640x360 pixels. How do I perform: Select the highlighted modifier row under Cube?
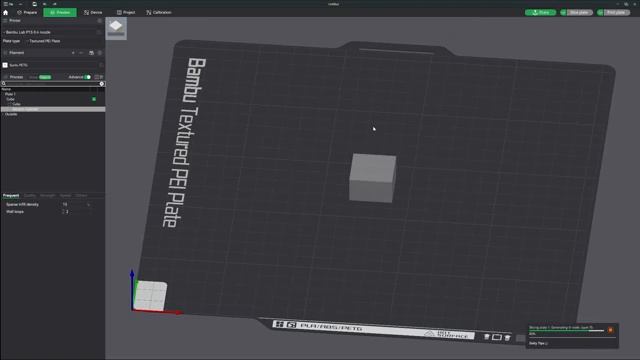53,109
